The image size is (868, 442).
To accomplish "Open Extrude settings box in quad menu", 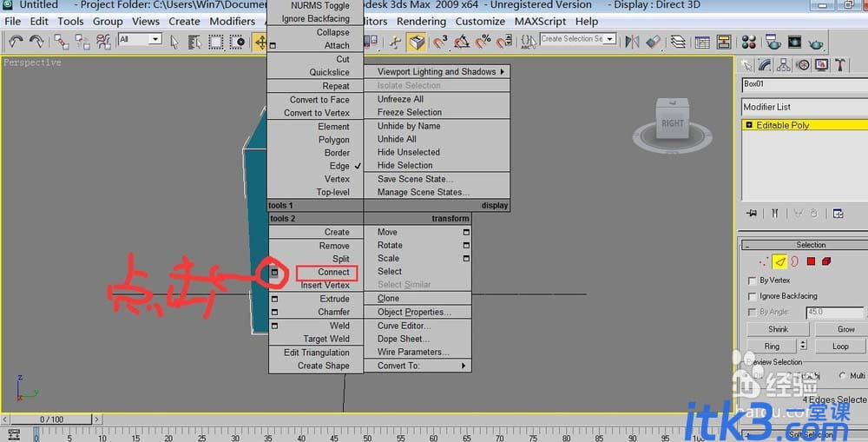I will pos(274,299).
